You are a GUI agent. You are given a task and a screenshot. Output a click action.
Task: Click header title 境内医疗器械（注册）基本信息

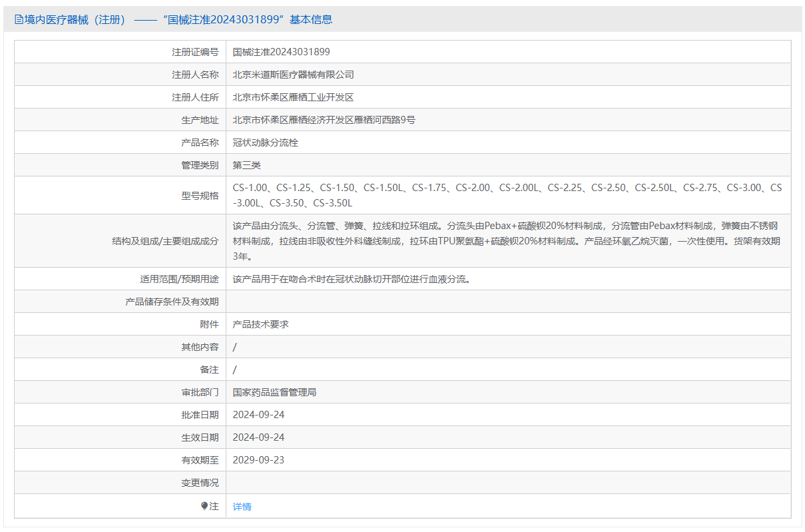click(178, 20)
